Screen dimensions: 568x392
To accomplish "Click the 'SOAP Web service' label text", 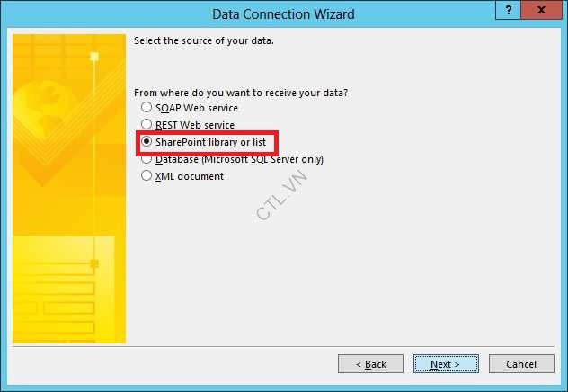I will click(197, 108).
